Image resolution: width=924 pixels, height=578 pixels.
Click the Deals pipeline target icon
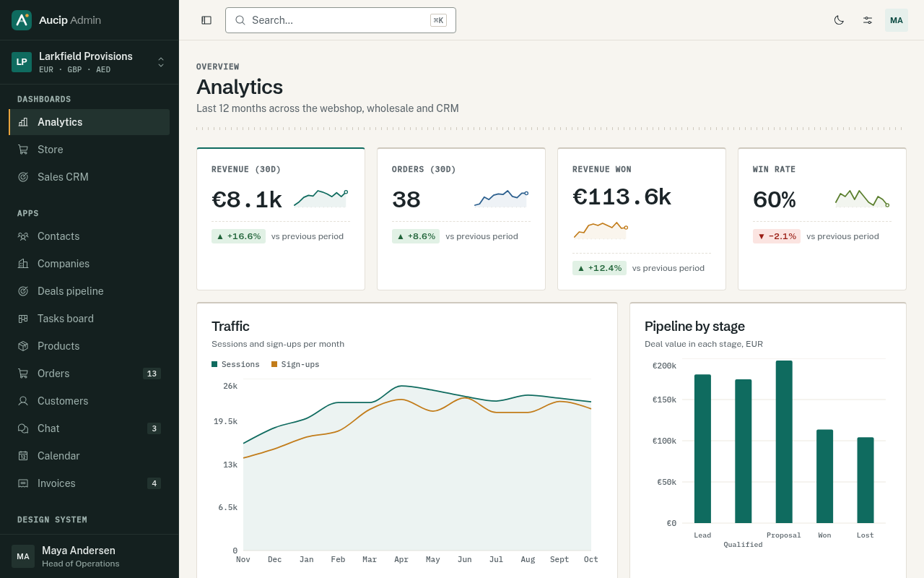[x=23, y=291]
